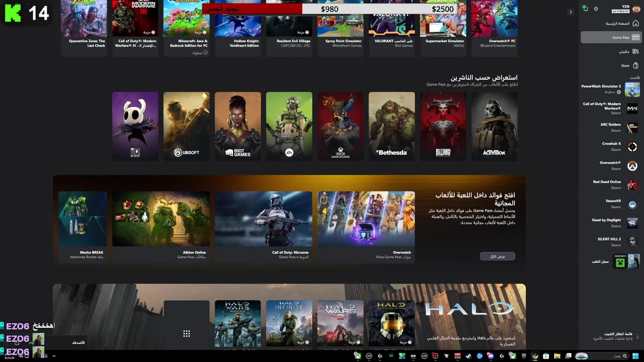
Task: Collapse sidebar with the chevron arrow
Action: 571,12
